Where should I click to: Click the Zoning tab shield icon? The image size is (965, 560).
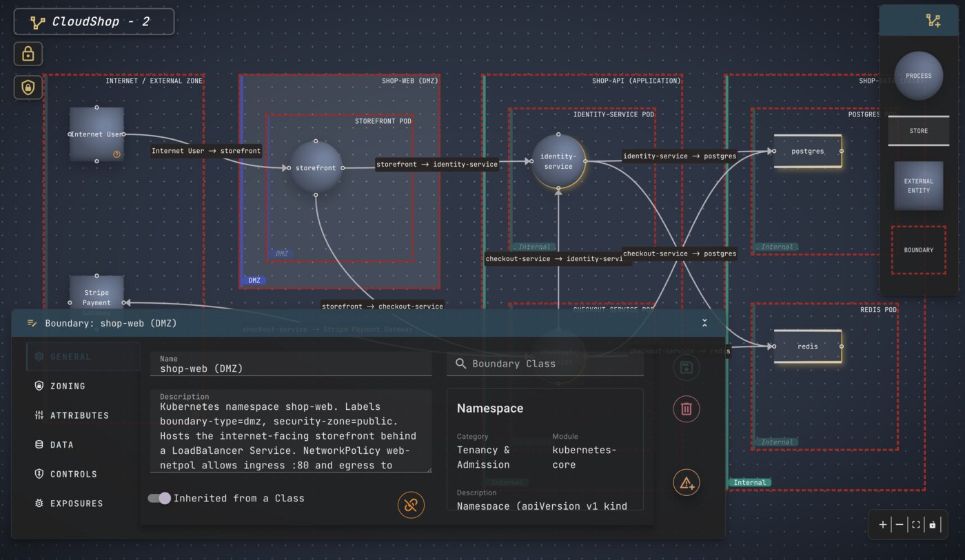39,386
